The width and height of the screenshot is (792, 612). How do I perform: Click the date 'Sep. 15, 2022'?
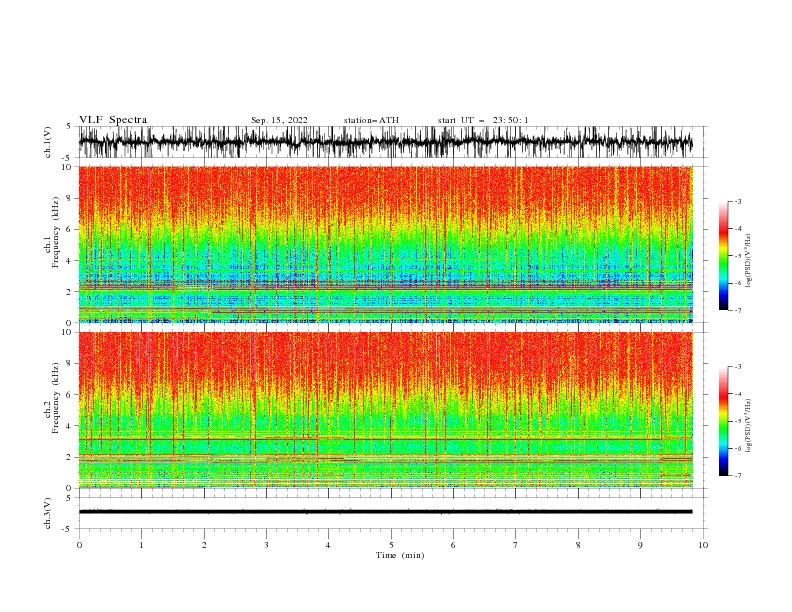click(x=279, y=120)
